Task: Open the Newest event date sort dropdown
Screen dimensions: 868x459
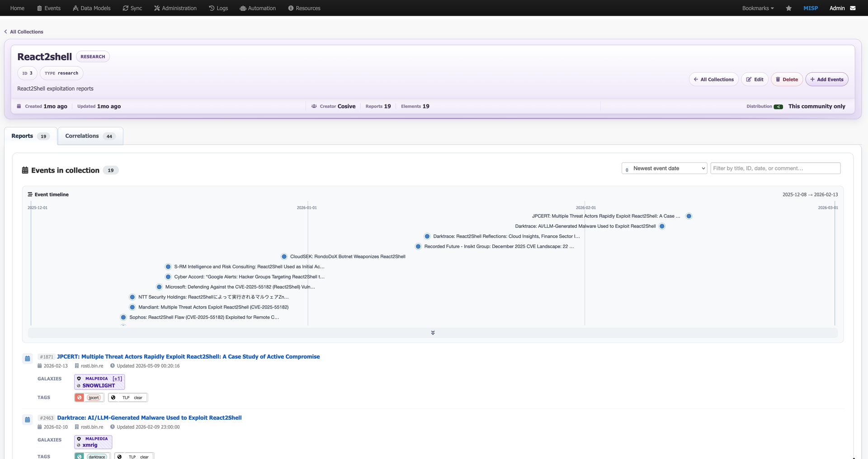Action: point(664,169)
